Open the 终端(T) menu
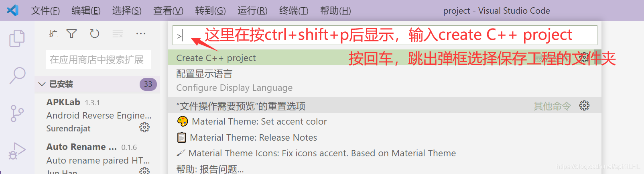The image size is (644, 174). pos(294,10)
